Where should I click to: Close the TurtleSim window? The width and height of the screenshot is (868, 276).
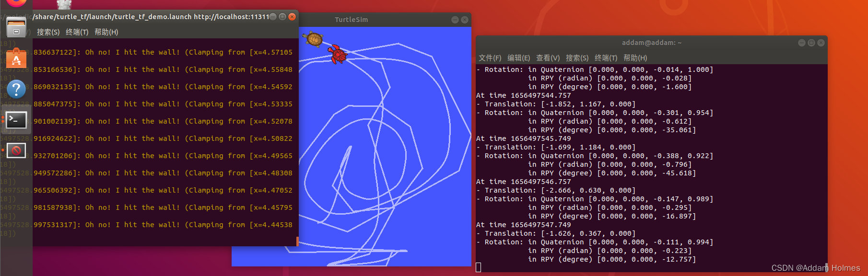[464, 20]
